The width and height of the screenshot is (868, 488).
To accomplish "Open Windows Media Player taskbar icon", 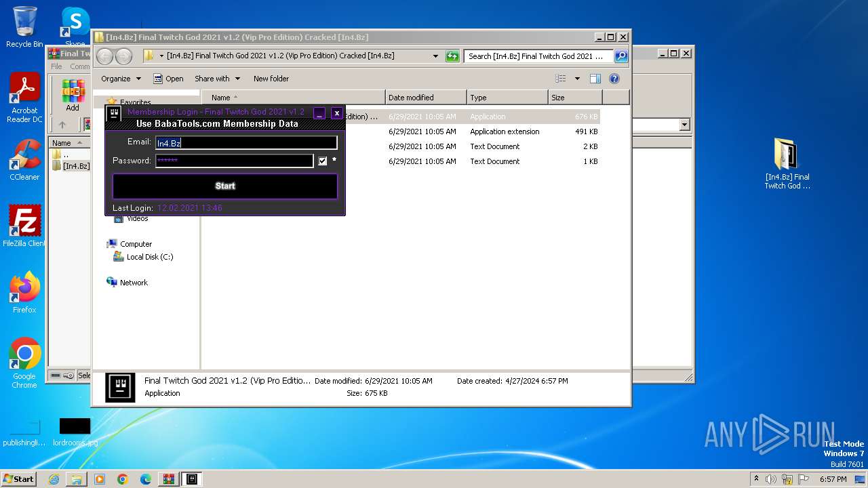I will pos(100,479).
